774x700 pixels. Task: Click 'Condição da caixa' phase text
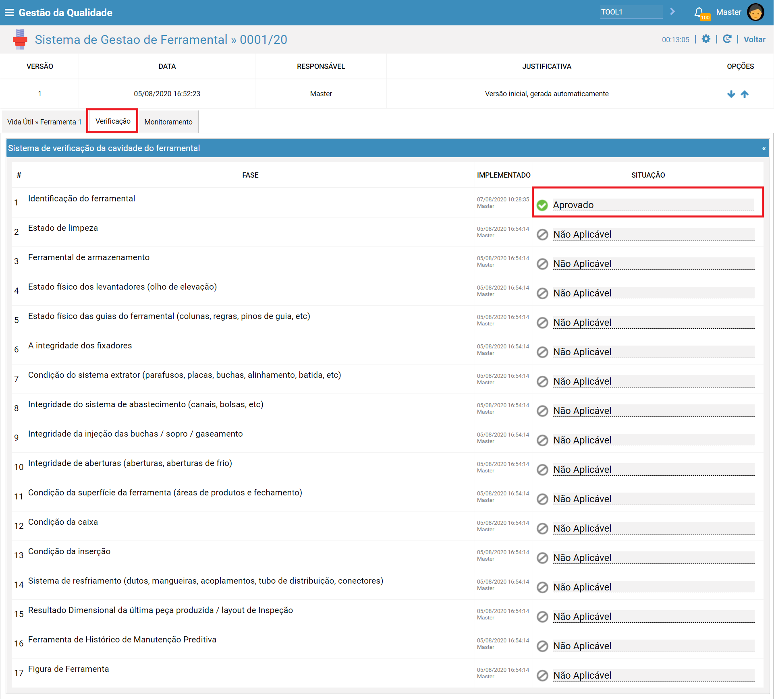point(63,522)
